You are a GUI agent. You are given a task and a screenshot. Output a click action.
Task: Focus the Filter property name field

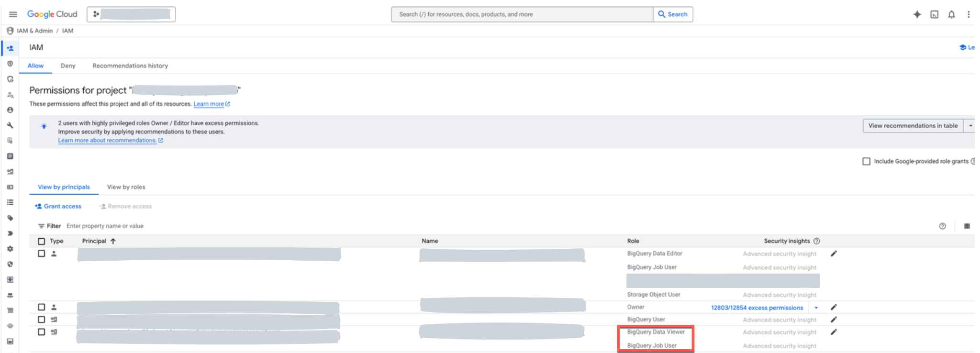[x=105, y=226]
